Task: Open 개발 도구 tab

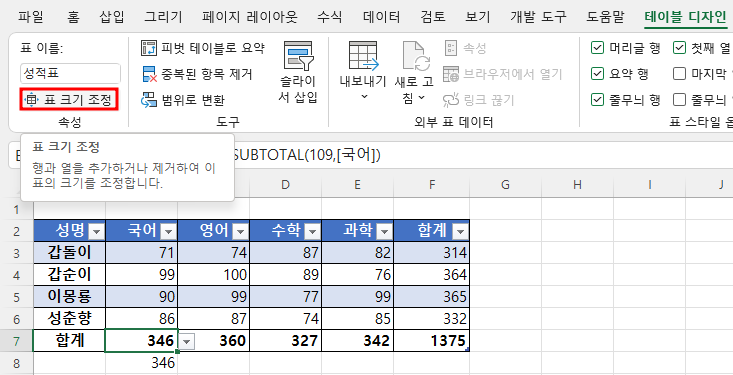Action: (538, 17)
